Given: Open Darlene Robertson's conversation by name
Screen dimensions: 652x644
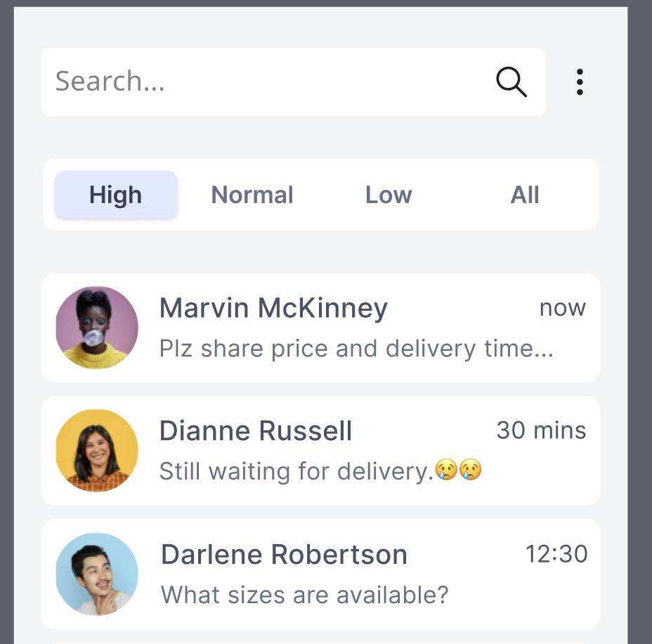Looking at the screenshot, I should click(284, 555).
